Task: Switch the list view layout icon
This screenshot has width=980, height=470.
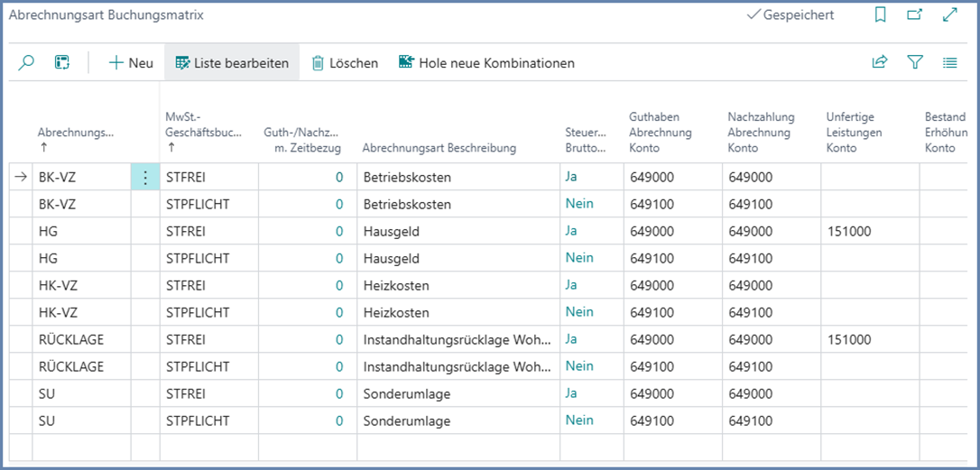Action: pyautogui.click(x=950, y=62)
